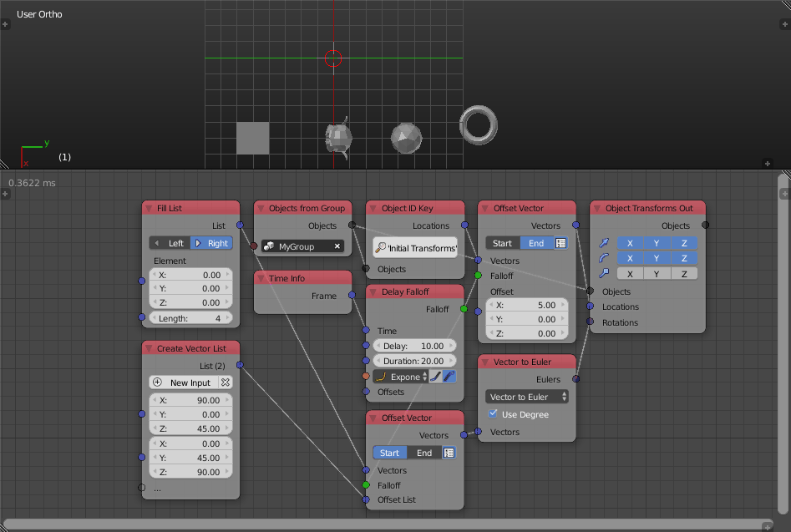Toggle the rotation X output in Object Transforms Out
The image size is (791, 532).
point(631,257)
